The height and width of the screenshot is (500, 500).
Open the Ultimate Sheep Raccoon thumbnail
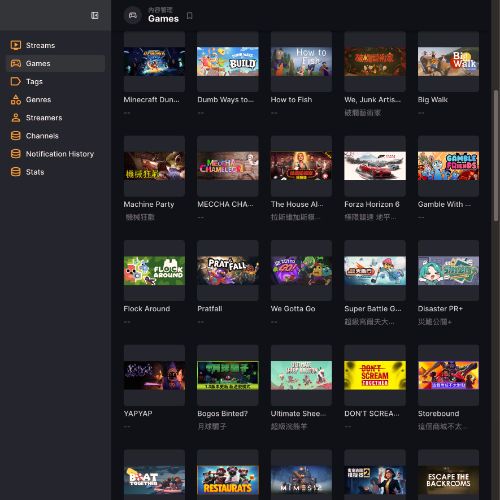coord(301,375)
